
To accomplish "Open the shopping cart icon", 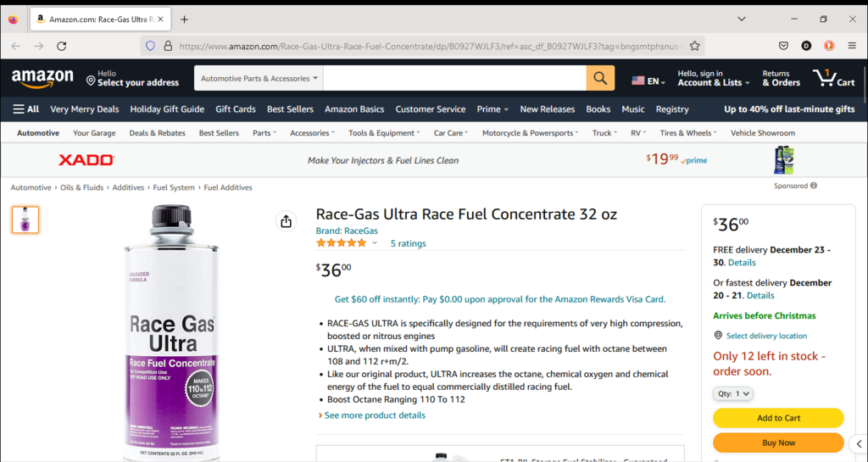I will click(x=834, y=79).
